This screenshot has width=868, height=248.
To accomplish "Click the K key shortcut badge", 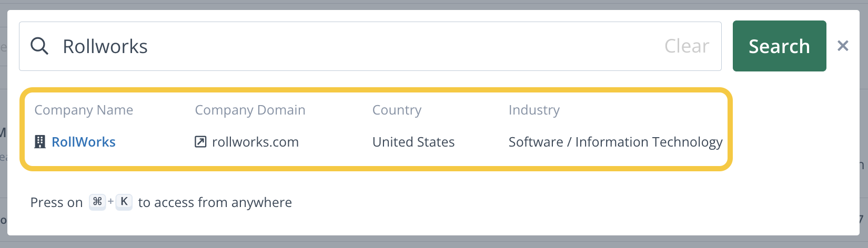I will point(124,202).
